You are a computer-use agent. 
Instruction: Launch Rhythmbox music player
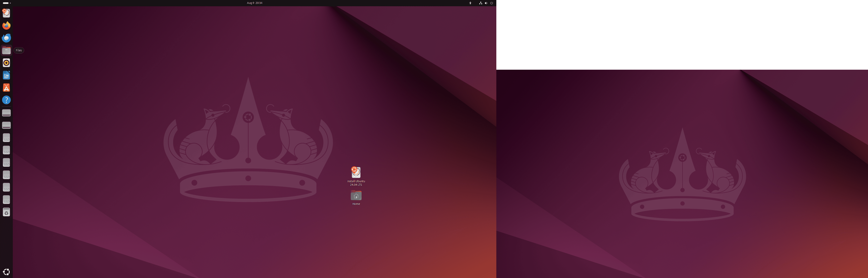[6, 63]
